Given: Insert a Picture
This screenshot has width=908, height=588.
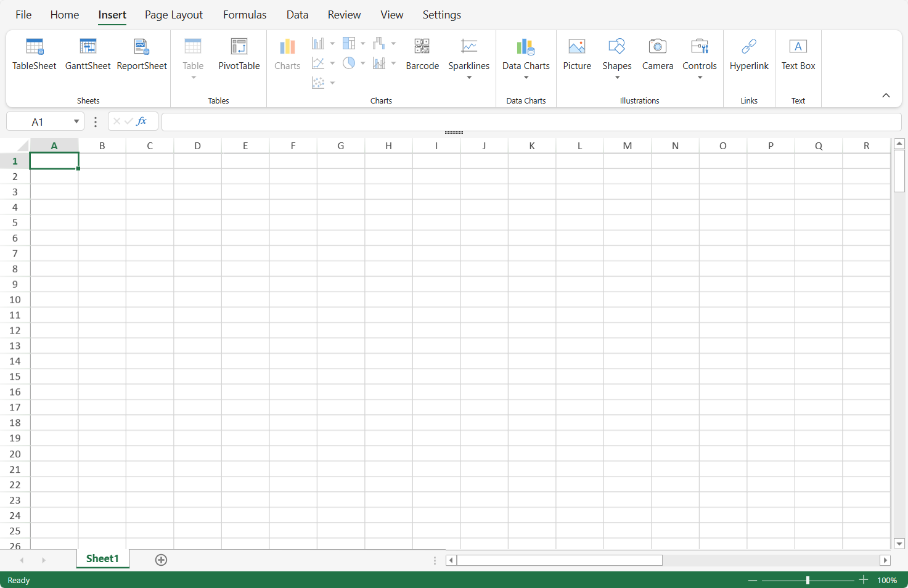Looking at the screenshot, I should pyautogui.click(x=577, y=54).
